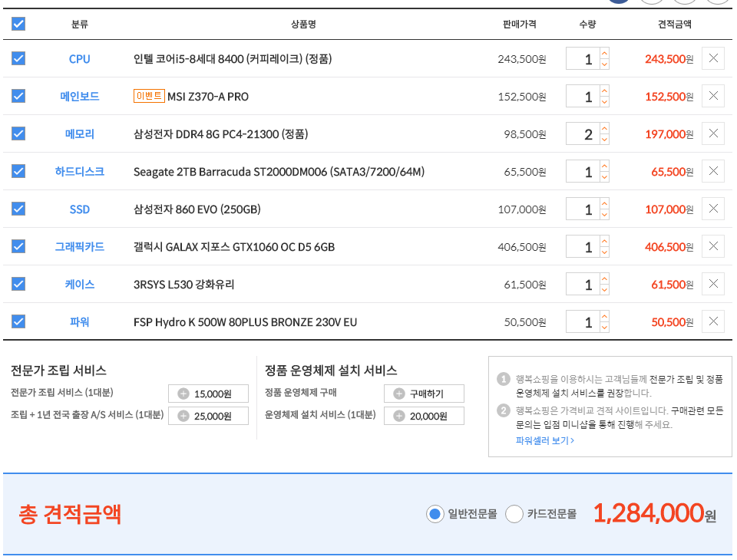The image size is (737, 560).
Task: Toggle the select-all checkbox in header
Action: point(18,24)
